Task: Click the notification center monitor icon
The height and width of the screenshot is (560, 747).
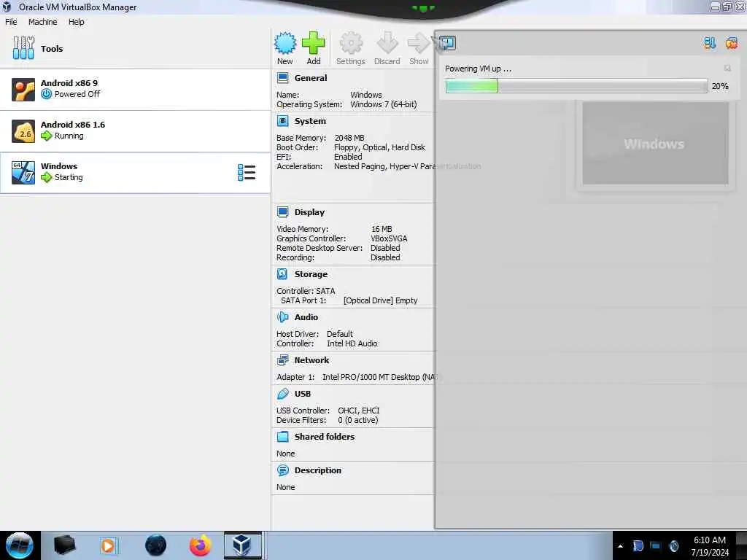Action: coord(447,43)
